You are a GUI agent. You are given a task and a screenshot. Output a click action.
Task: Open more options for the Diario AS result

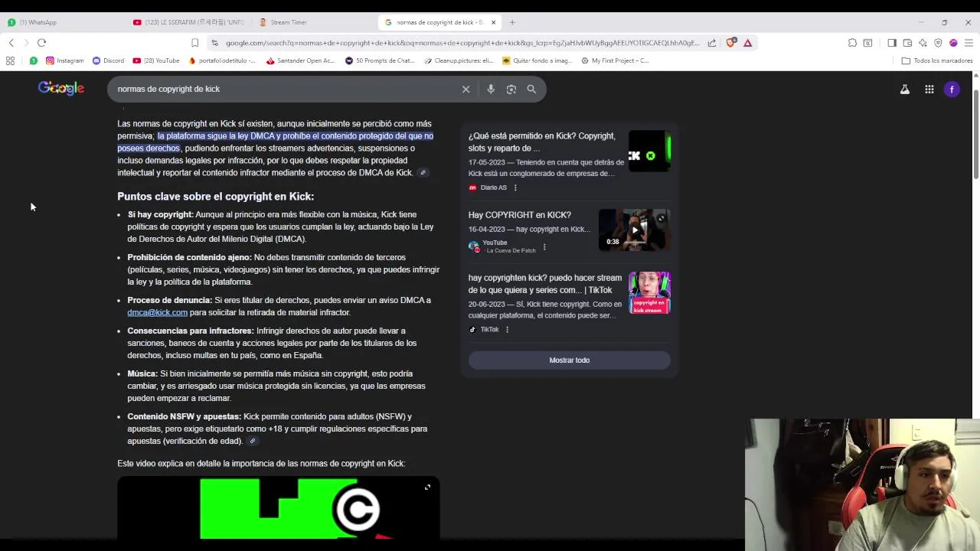coord(515,187)
